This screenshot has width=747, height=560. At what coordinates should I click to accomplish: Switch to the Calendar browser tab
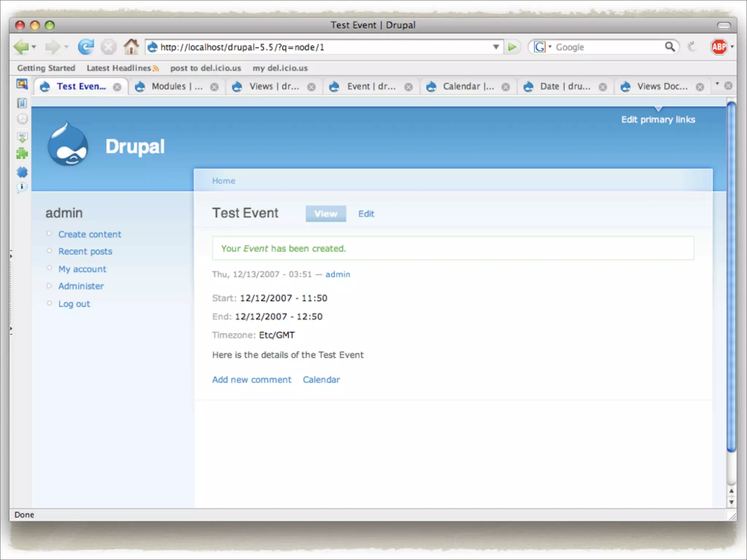(x=468, y=87)
